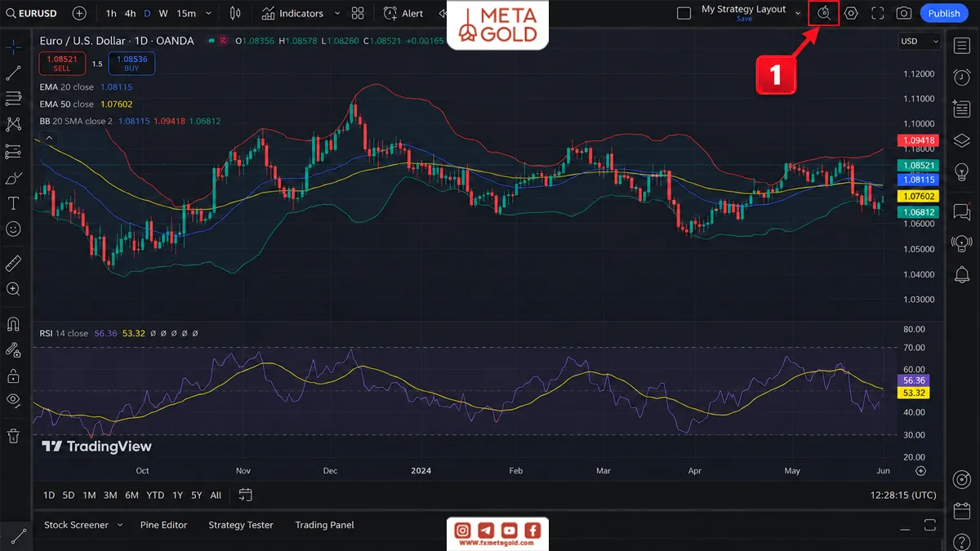This screenshot has height=551, width=980.
Task: Toggle the lock all drawings icon
Action: click(x=13, y=375)
